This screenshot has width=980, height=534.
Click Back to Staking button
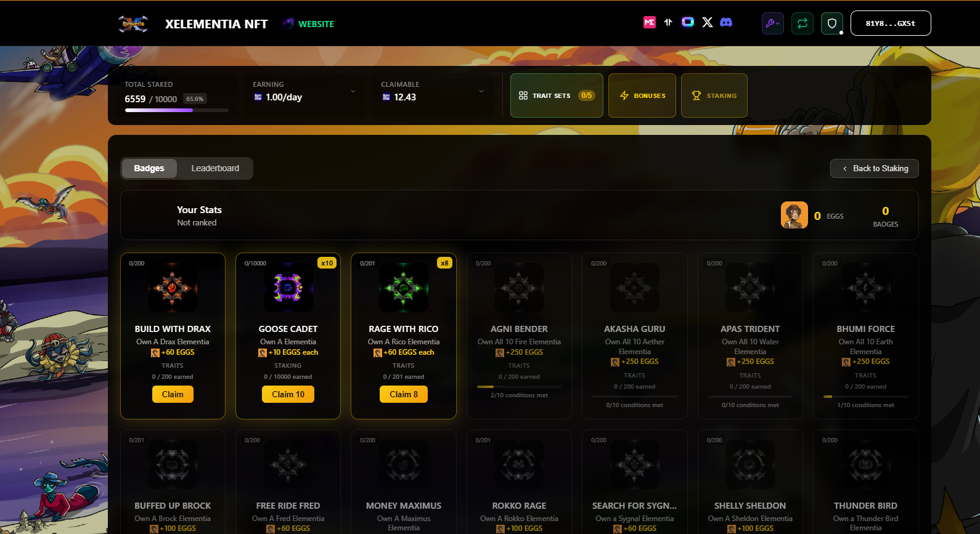tap(874, 169)
